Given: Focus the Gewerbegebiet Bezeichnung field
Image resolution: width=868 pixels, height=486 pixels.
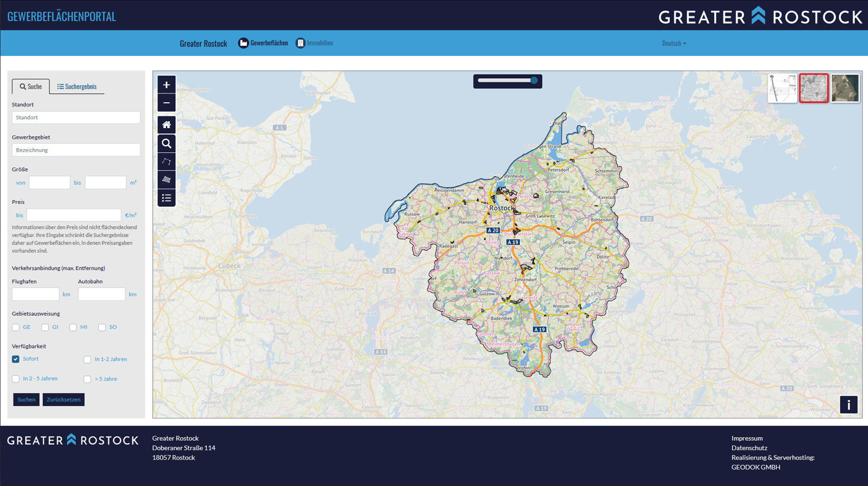Looking at the screenshot, I should tap(76, 150).
